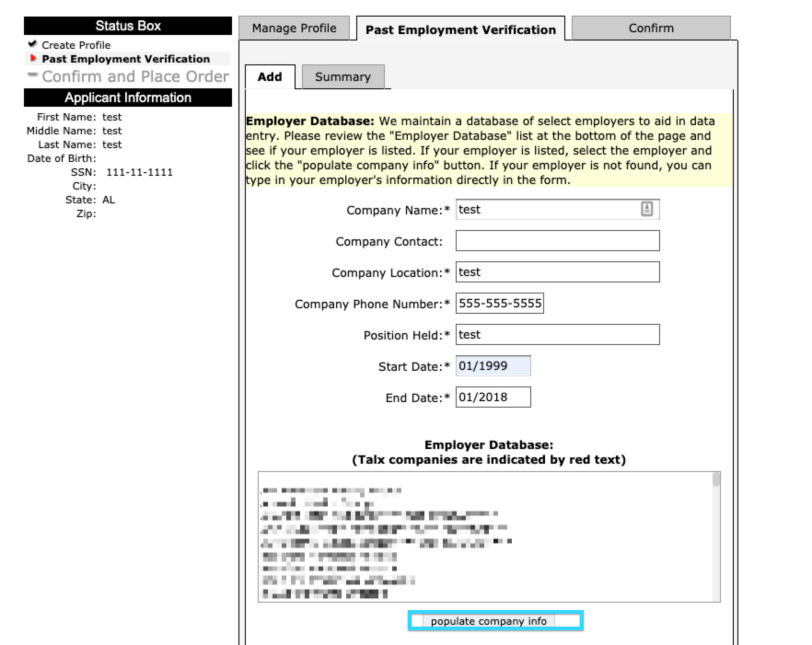Open the Summary sub-tab
This screenshot has height=645, width=812.
tap(342, 76)
